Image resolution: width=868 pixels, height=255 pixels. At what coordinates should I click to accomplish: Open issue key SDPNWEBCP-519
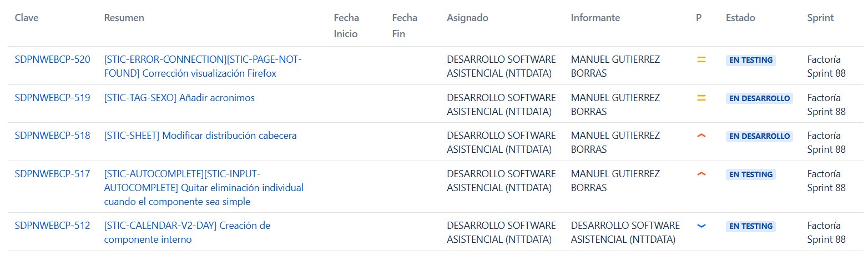[52, 98]
